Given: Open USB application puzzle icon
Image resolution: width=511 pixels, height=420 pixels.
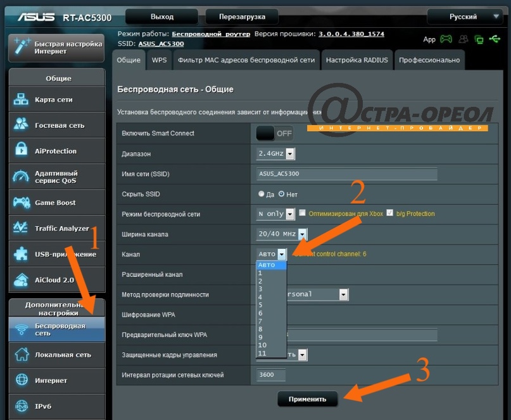Looking at the screenshot, I should tap(21, 253).
